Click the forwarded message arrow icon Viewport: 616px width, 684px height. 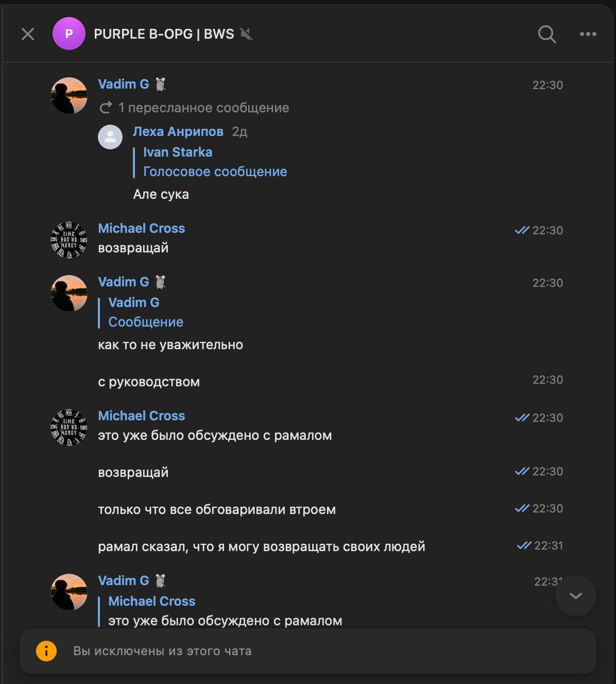point(106,108)
